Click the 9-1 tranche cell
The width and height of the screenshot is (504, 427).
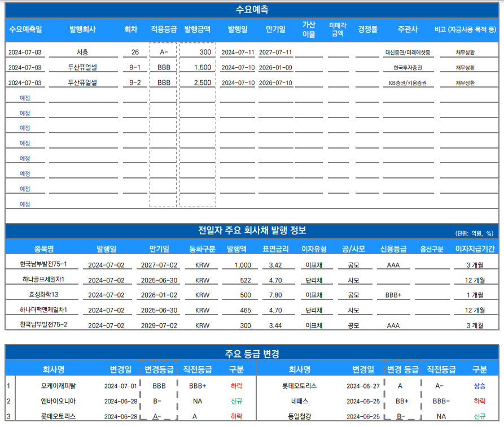point(135,68)
